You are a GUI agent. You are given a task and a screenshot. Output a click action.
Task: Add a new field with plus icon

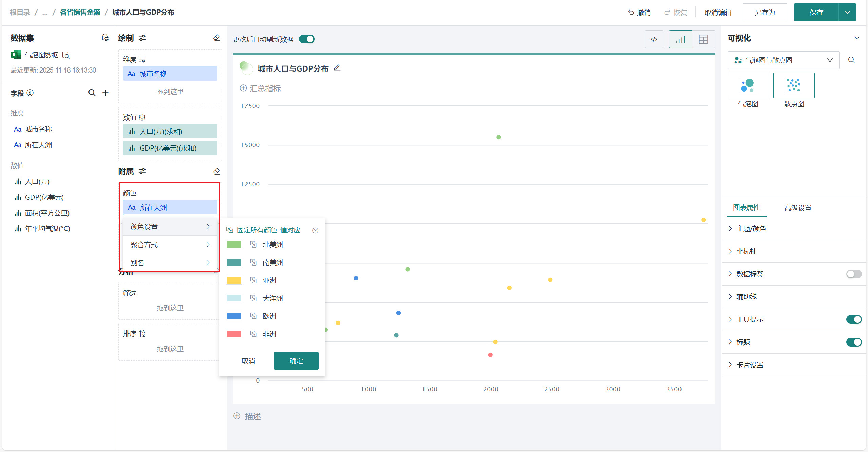(105, 93)
